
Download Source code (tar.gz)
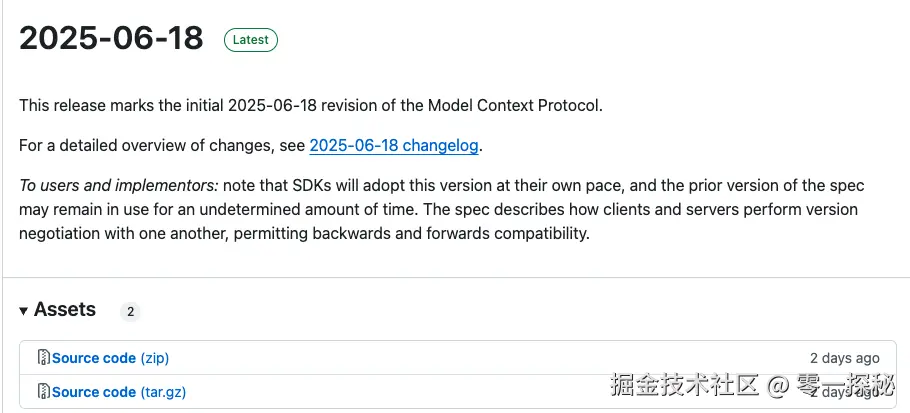tap(118, 392)
